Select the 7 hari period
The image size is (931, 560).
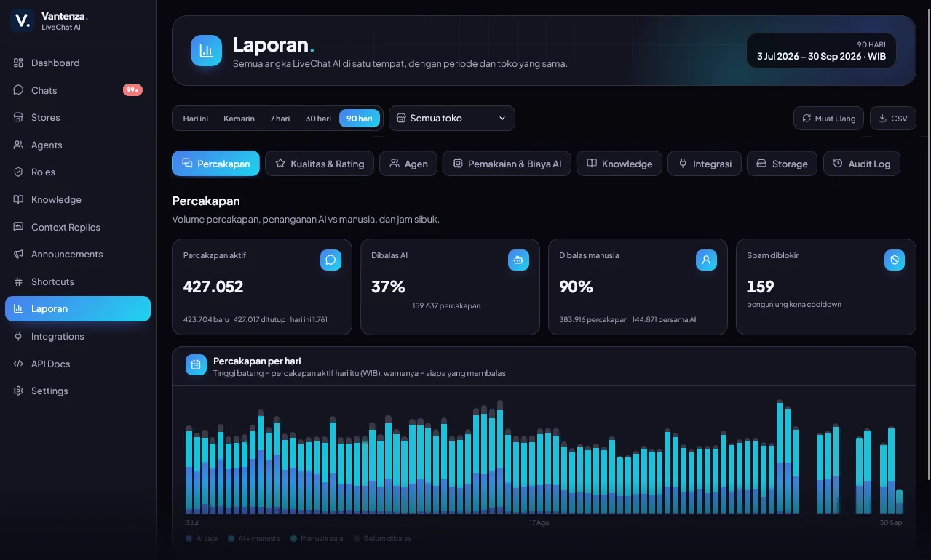coord(280,119)
